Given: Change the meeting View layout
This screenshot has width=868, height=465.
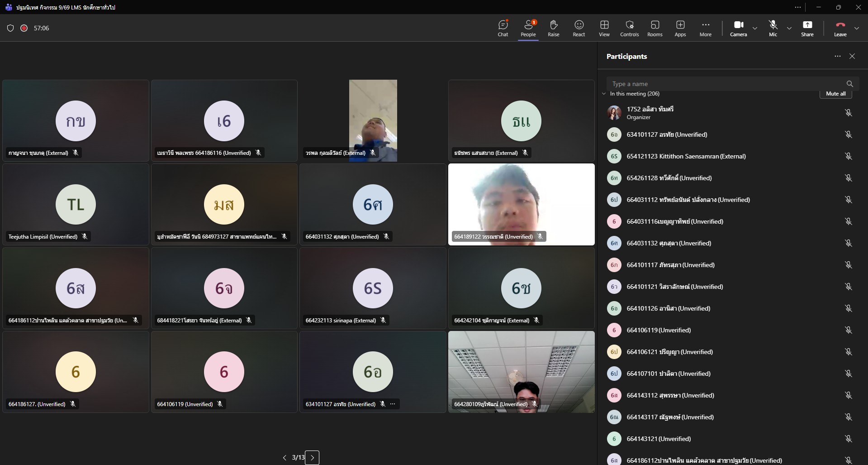Looking at the screenshot, I should click(604, 28).
